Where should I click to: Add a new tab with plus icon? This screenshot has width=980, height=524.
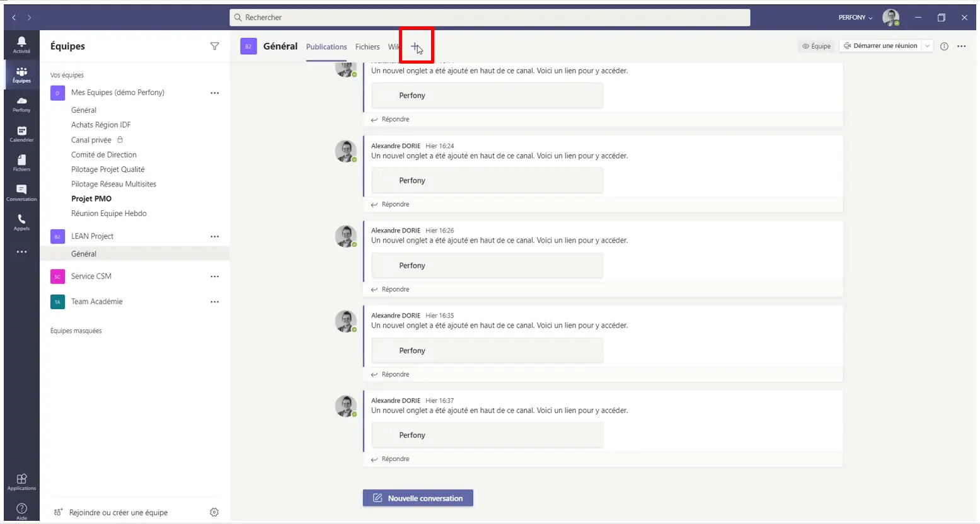click(x=415, y=47)
